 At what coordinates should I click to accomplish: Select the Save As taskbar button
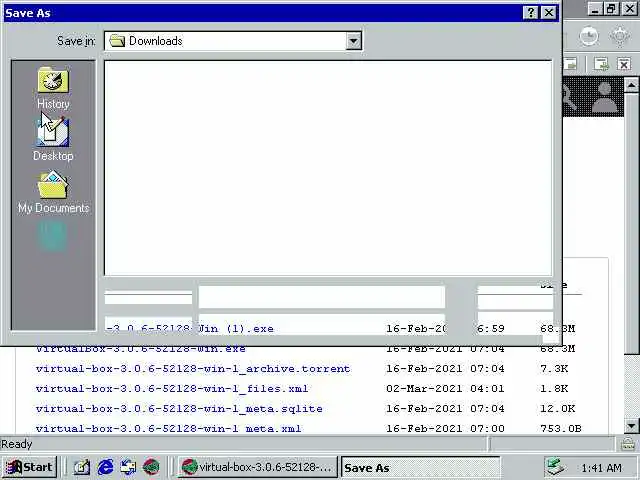click(x=420, y=467)
